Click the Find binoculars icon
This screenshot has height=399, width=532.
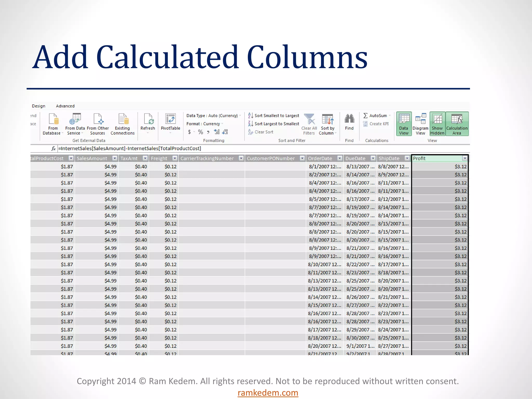coord(349,119)
